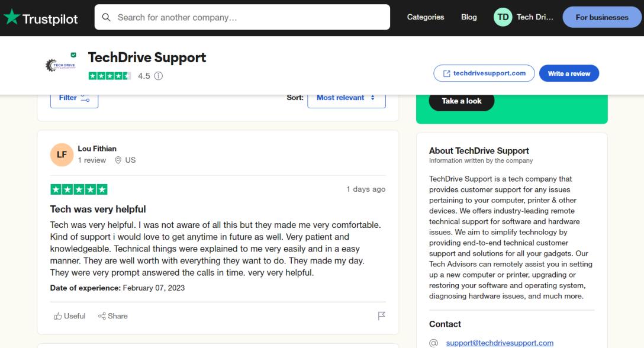Mark the review as Useful

70,316
